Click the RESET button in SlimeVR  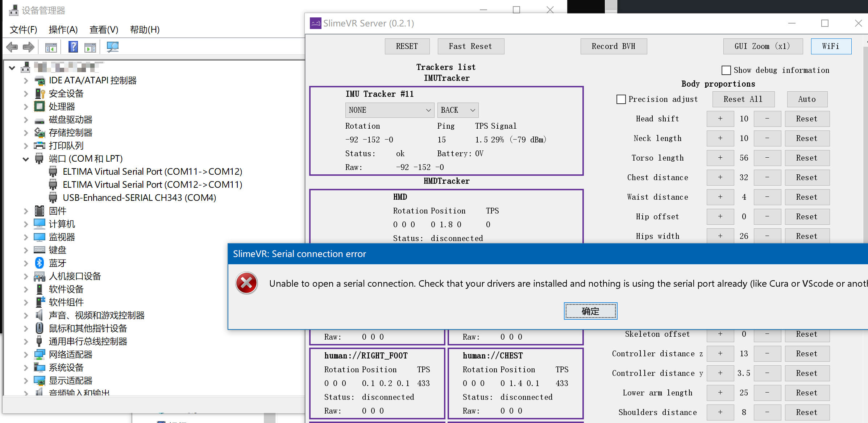(407, 46)
